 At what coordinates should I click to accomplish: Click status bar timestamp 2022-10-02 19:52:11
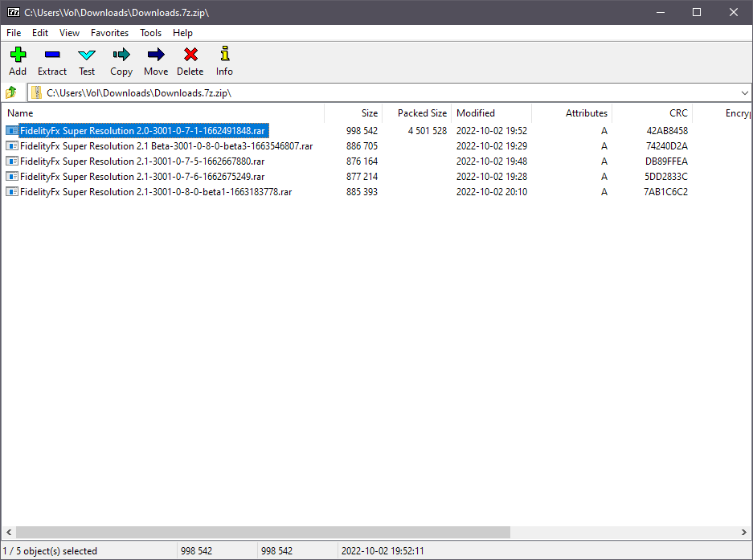(x=383, y=551)
